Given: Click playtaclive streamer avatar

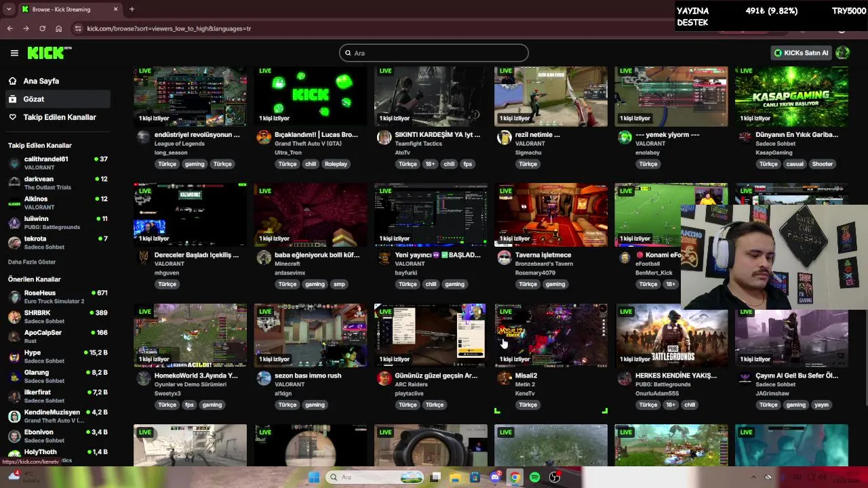Looking at the screenshot, I should pos(384,378).
